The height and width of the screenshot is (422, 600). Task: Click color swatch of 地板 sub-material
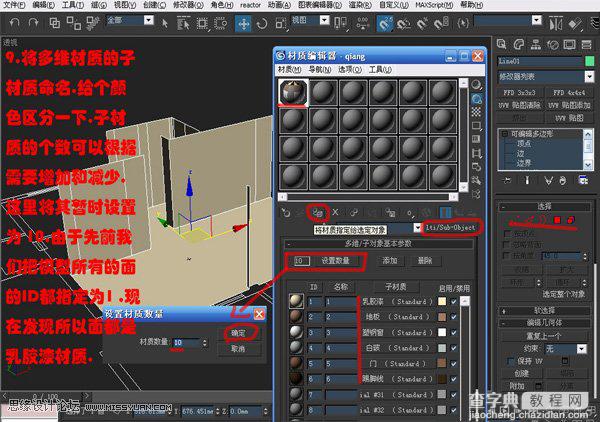(x=442, y=317)
